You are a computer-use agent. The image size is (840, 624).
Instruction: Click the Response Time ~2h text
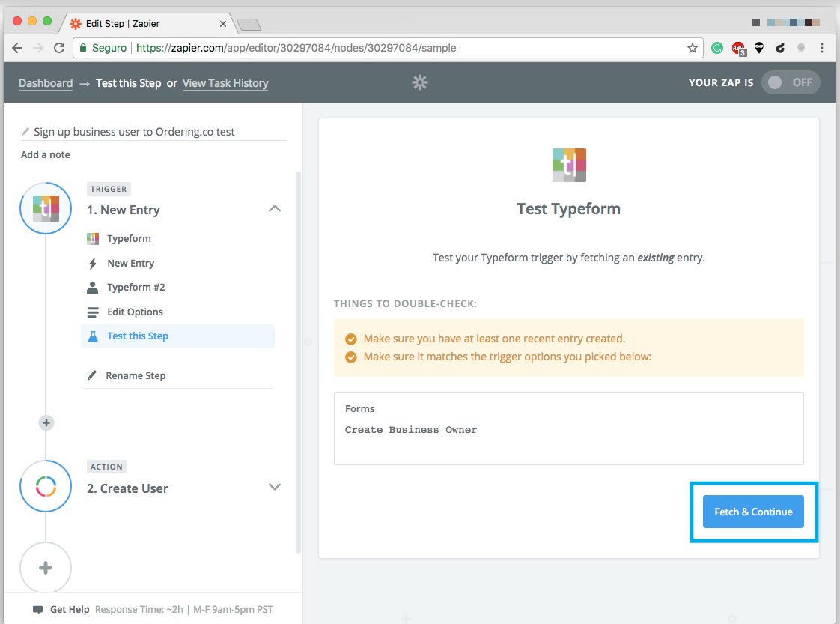pos(139,610)
